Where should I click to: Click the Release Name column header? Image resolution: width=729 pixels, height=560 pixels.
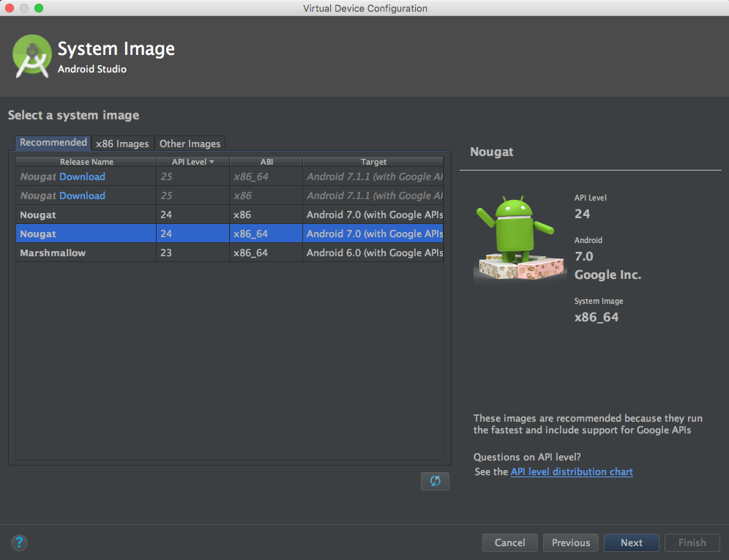coord(86,162)
